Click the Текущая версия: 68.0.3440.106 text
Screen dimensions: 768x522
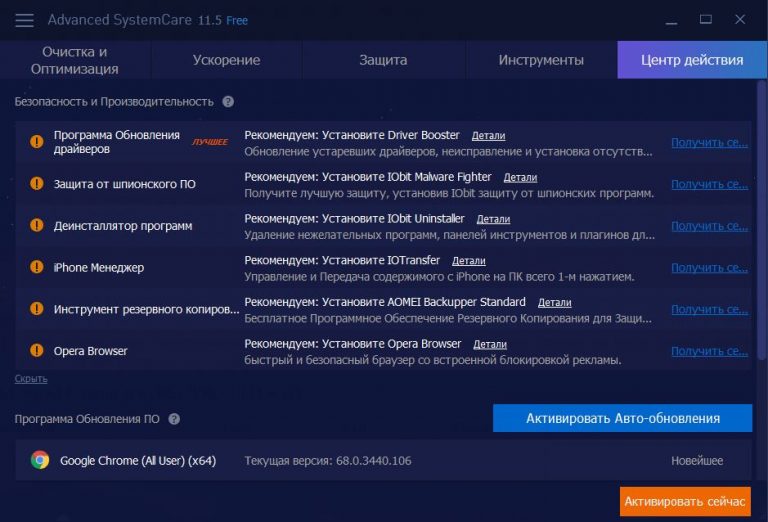[x=328, y=461]
